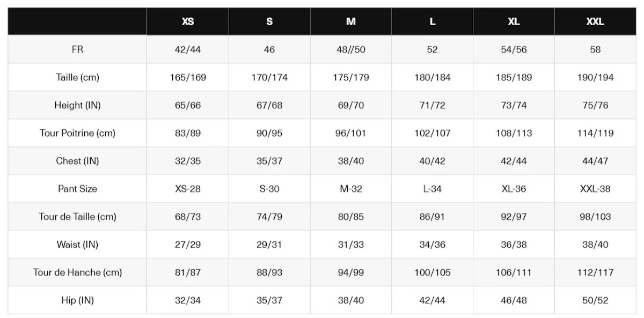Click the 73/74 height inches cell
644x318 pixels.
[514, 105]
